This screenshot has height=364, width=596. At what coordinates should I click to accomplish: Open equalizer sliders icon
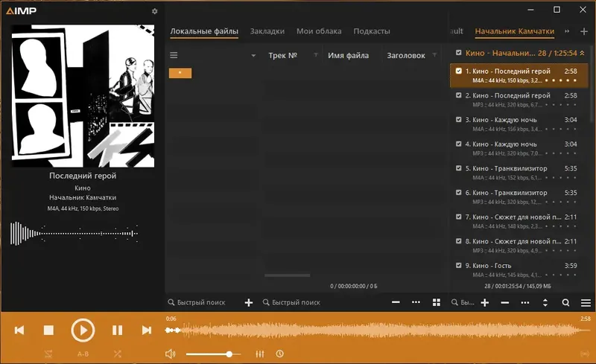(260, 354)
